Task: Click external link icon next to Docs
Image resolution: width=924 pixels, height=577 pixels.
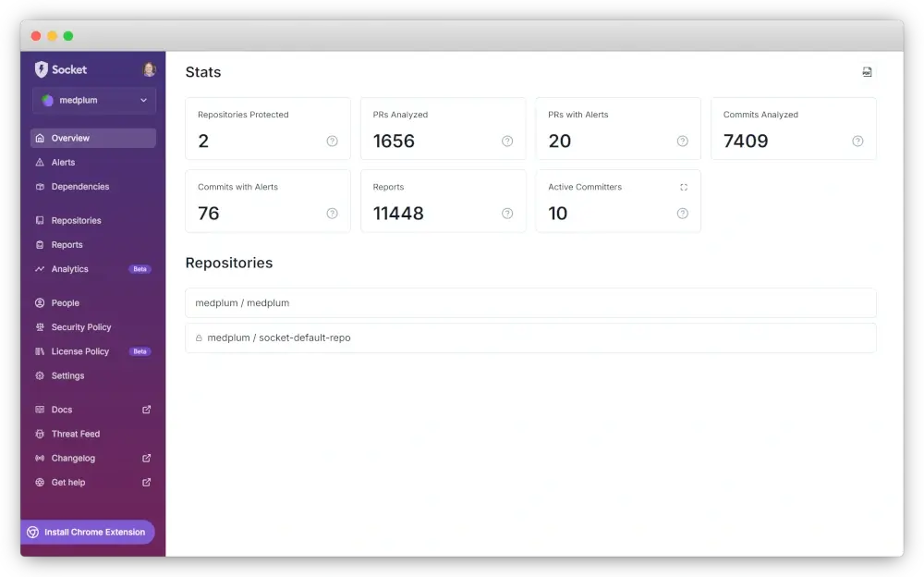Action: pos(146,410)
